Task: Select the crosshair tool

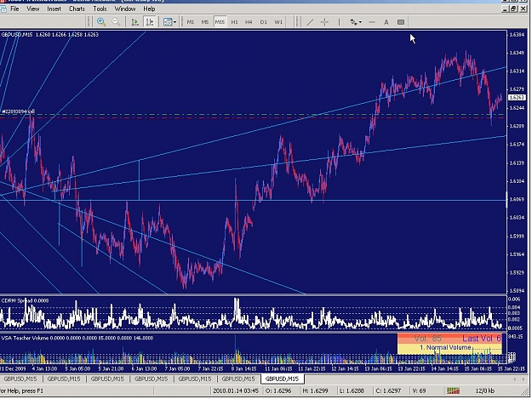Action: click(x=324, y=22)
